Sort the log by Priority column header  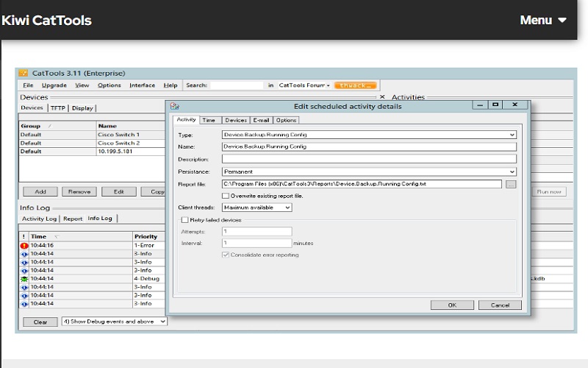tap(149, 236)
